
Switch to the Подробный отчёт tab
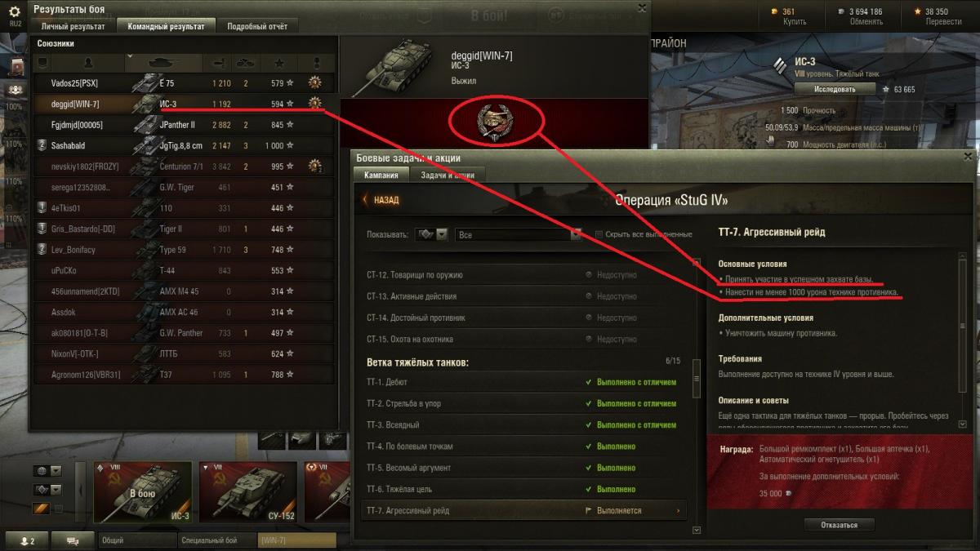click(257, 26)
